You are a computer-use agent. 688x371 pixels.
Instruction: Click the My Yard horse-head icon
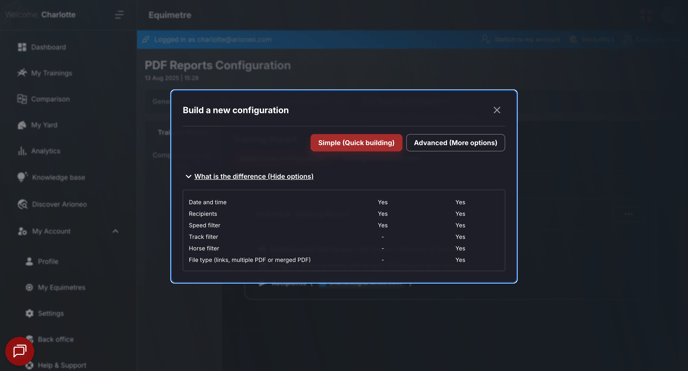tap(22, 125)
